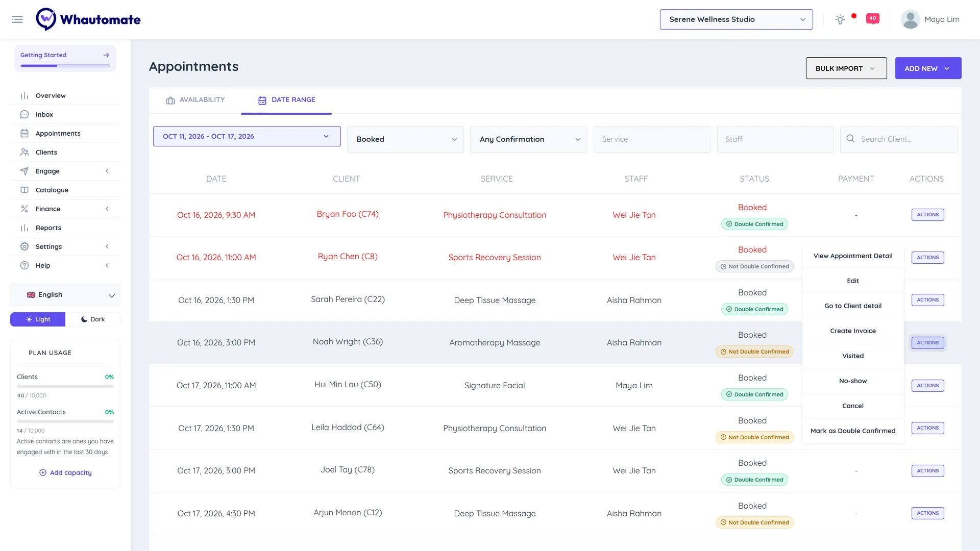Image resolution: width=980 pixels, height=551 pixels.
Task: Click the Staff filter input field
Action: [775, 139]
